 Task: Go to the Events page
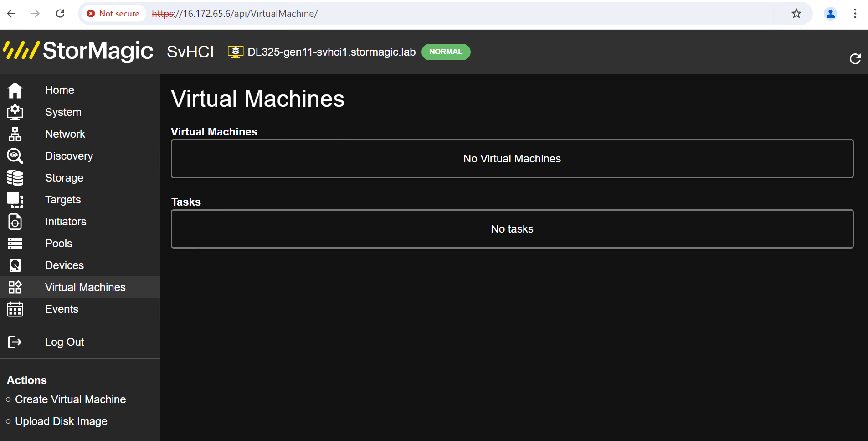62,309
